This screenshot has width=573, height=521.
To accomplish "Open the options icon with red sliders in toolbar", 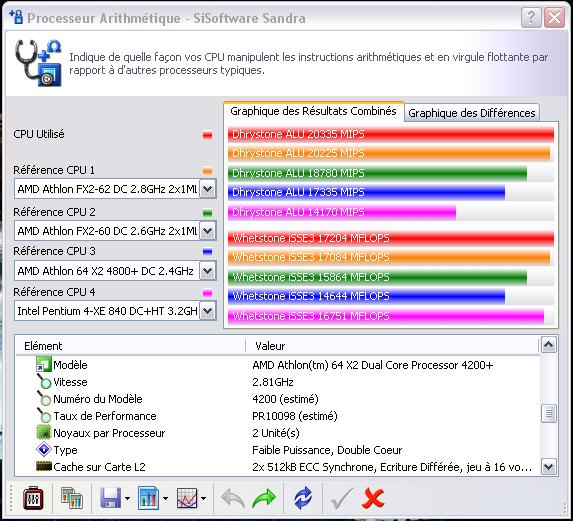I will (x=33, y=498).
